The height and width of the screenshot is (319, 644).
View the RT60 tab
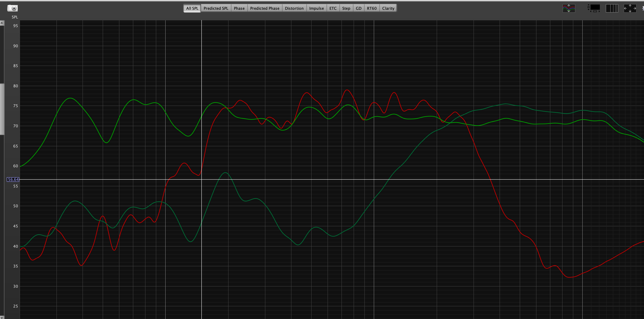[372, 8]
